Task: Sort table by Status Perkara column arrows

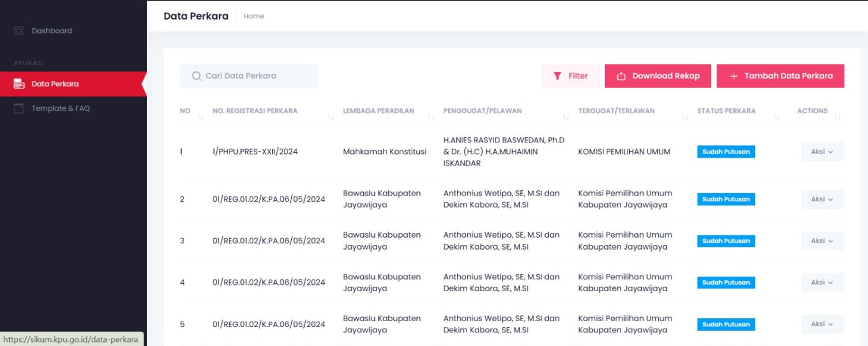Action: point(776,117)
